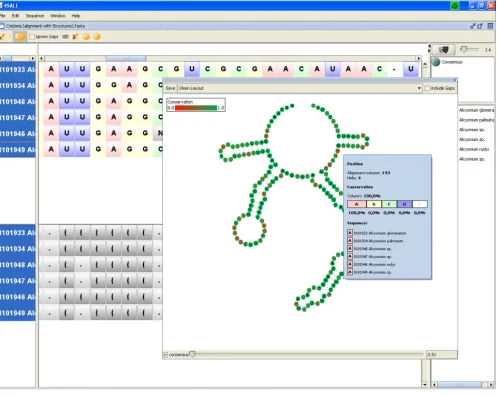Click the alignment horizontal scrollbar left arrow
The image size is (498, 397).
coord(42,58)
